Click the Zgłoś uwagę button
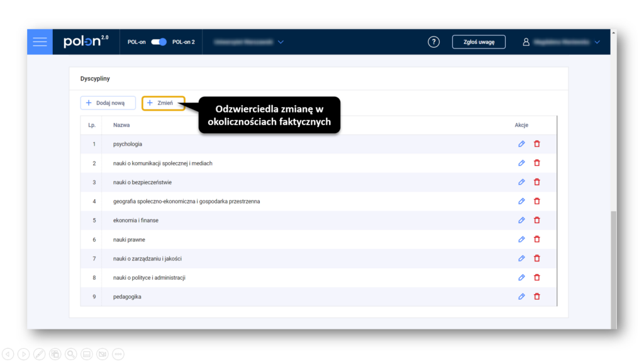This screenshot has height=362, width=644. point(479,42)
